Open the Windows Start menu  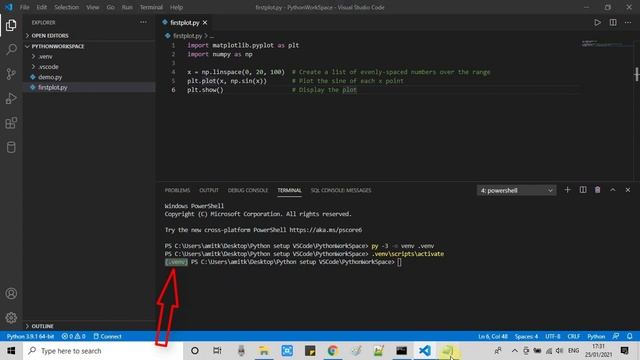[x=11, y=351]
